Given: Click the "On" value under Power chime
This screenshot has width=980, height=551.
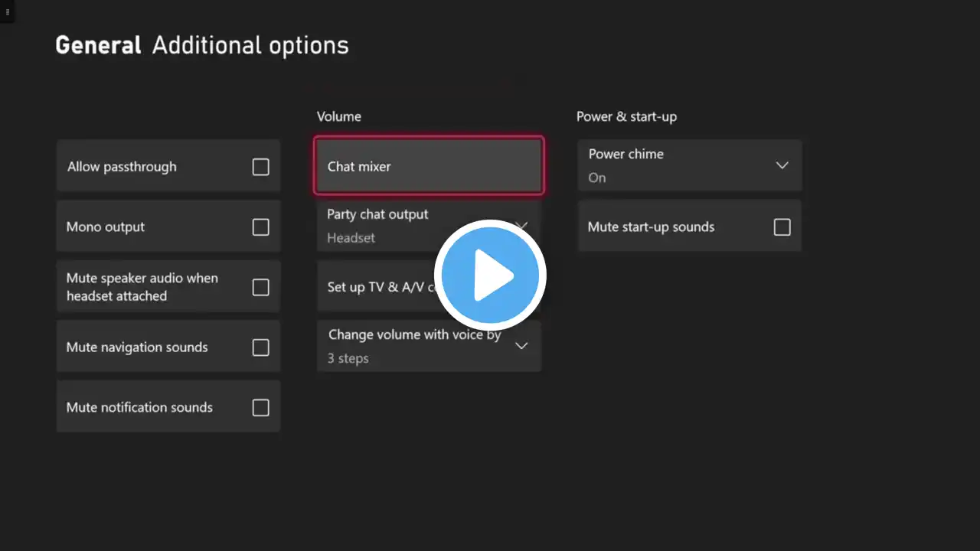Looking at the screenshot, I should tap(597, 178).
